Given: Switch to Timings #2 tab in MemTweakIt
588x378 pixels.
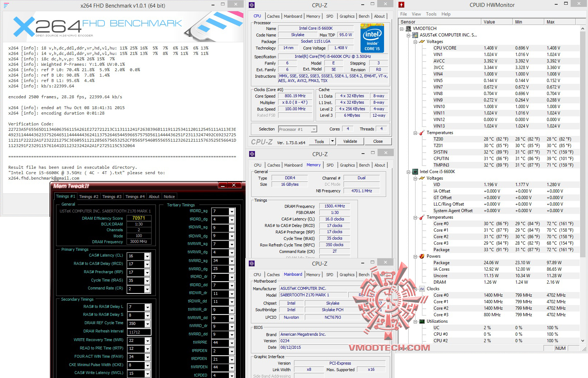Looking at the screenshot, I should coord(89,197).
